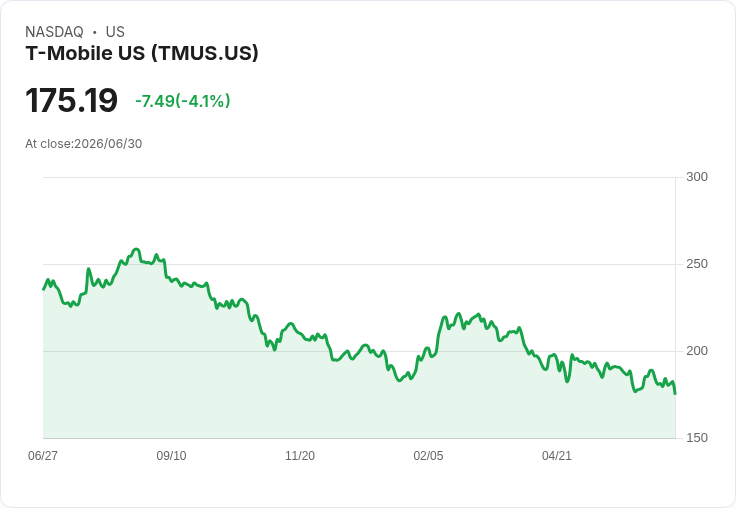Viewport: 736px width, 508px height.
Task: Click the T-Mobile US (TMUS.US) title
Action: point(142,53)
